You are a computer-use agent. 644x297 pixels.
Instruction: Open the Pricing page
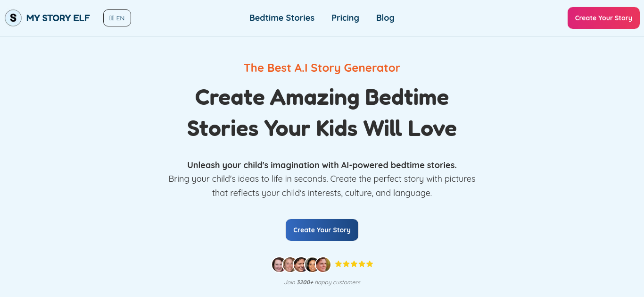345,18
